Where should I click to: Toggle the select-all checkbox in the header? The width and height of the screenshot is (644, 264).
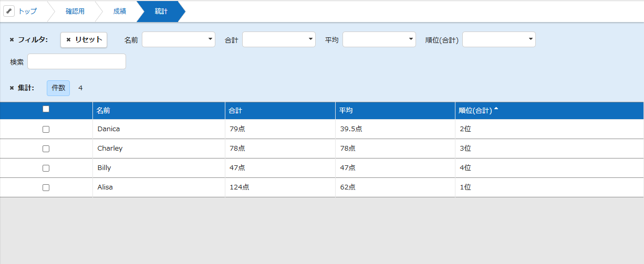[x=46, y=109]
